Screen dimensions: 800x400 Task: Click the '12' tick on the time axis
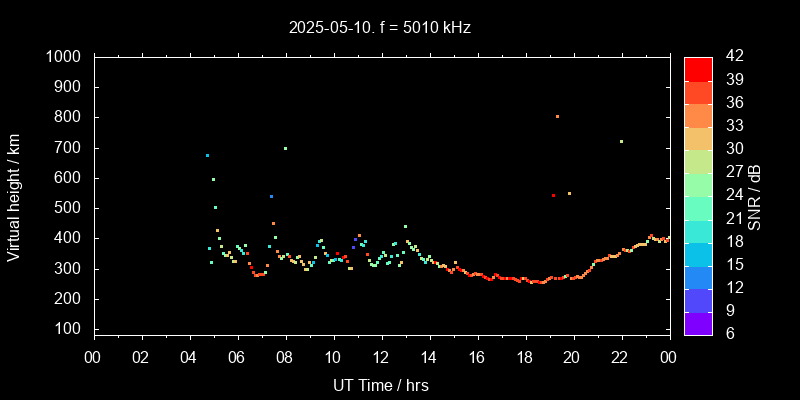coord(381,356)
